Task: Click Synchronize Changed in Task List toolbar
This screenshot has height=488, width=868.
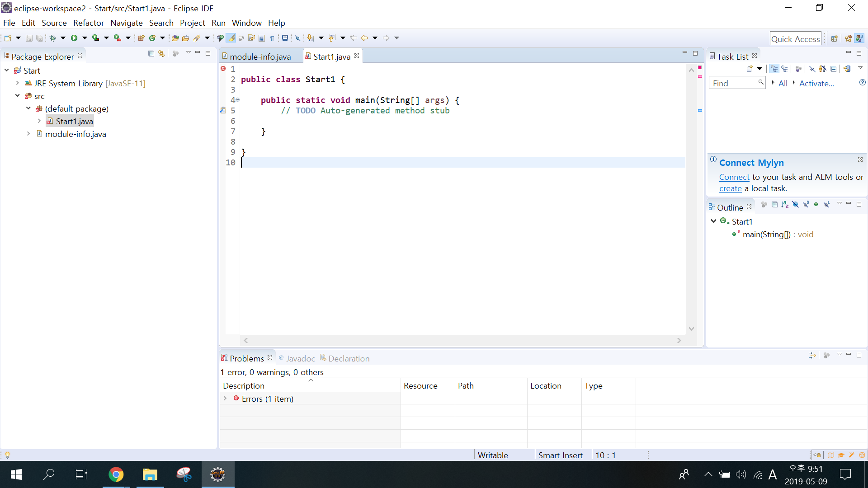Action: [x=847, y=69]
